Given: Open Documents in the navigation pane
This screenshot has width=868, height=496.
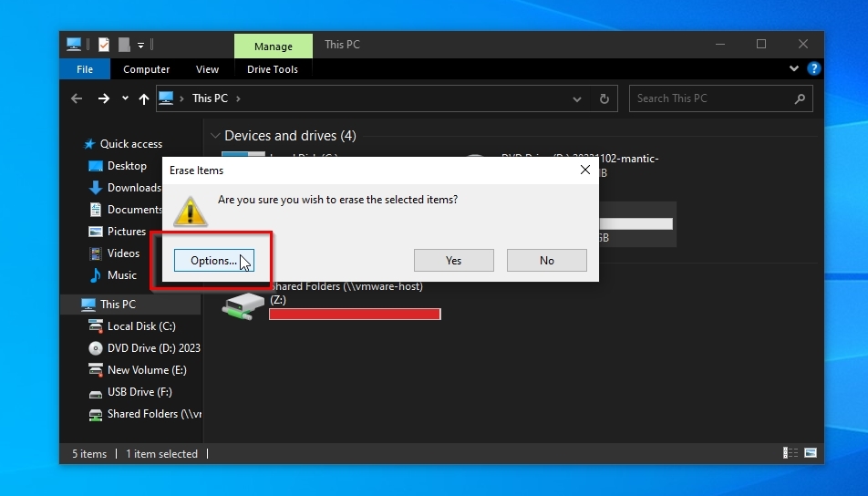Looking at the screenshot, I should [135, 210].
